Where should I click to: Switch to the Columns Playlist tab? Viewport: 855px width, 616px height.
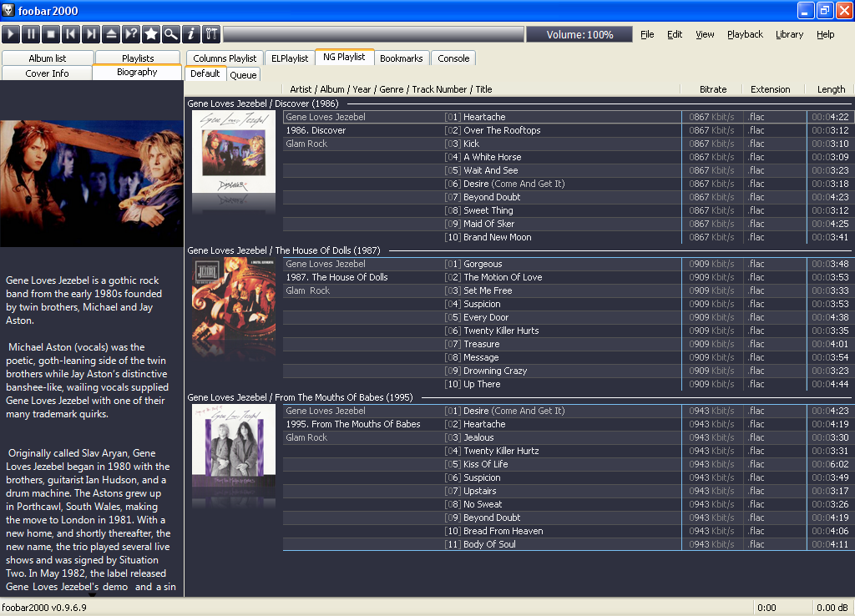tap(225, 58)
